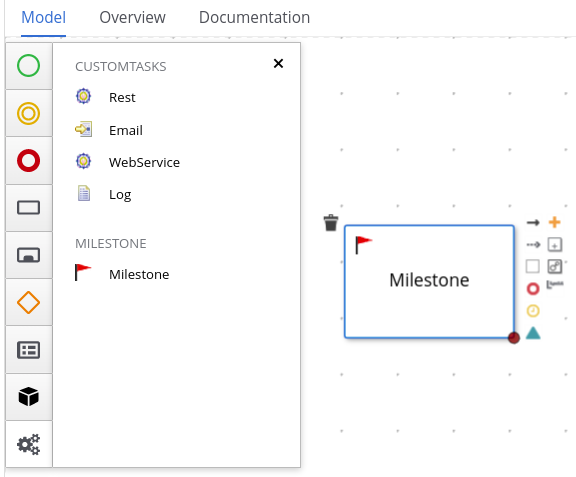
Task: Open the Gateways palette (orange diamond)
Action: [29, 302]
